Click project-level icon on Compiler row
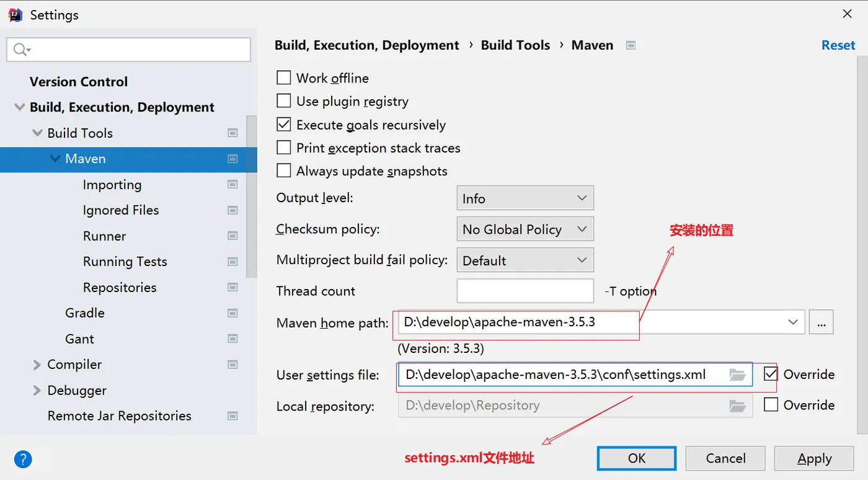Screen dimensions: 868x480 pyautogui.click(x=232, y=365)
